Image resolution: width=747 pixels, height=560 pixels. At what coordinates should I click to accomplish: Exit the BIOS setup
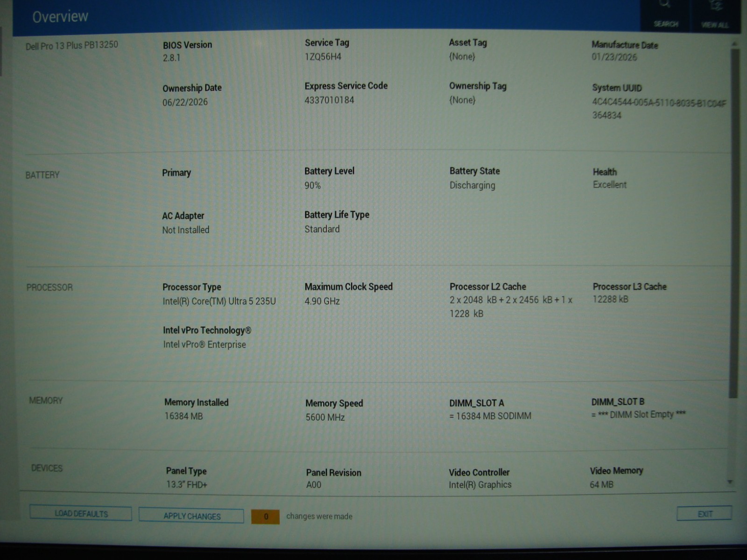pyautogui.click(x=705, y=514)
